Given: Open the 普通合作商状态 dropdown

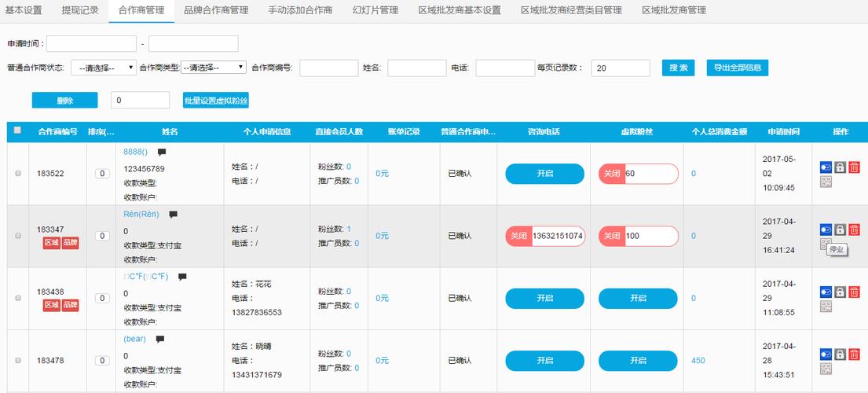Looking at the screenshot, I should click(x=104, y=68).
